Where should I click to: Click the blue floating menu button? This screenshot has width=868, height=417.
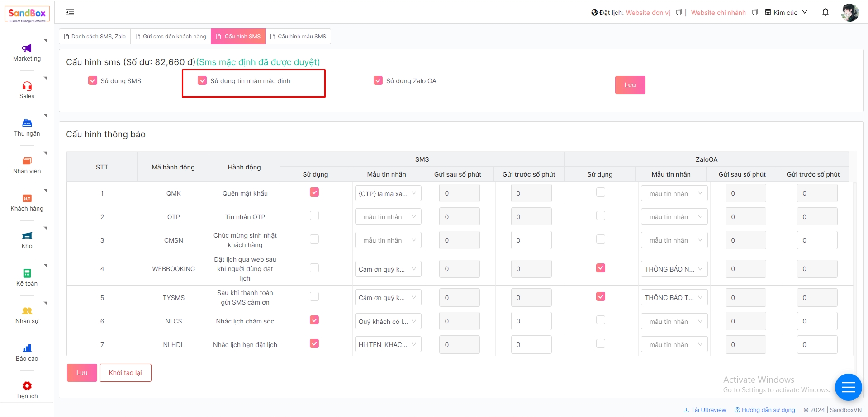[848, 387]
